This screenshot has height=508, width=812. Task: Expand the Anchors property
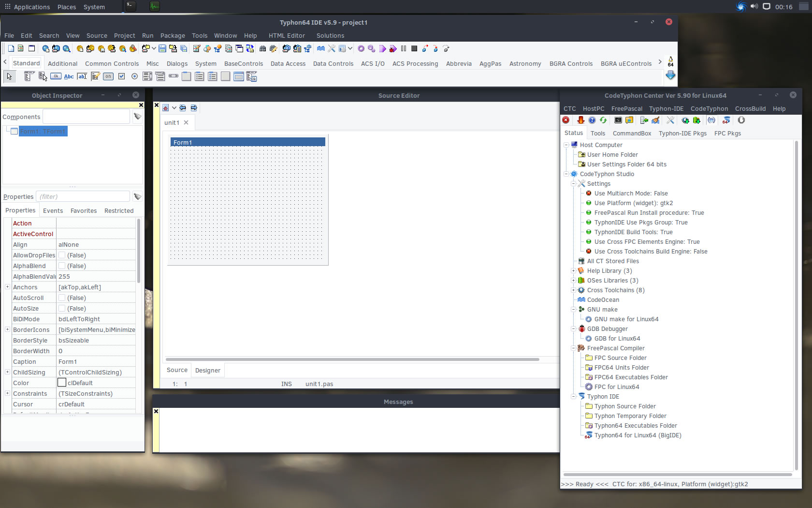coord(7,287)
